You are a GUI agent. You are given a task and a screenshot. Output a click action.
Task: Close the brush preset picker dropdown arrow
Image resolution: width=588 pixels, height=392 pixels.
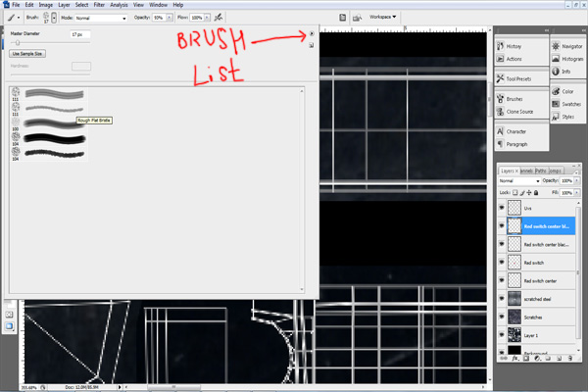coord(54,18)
